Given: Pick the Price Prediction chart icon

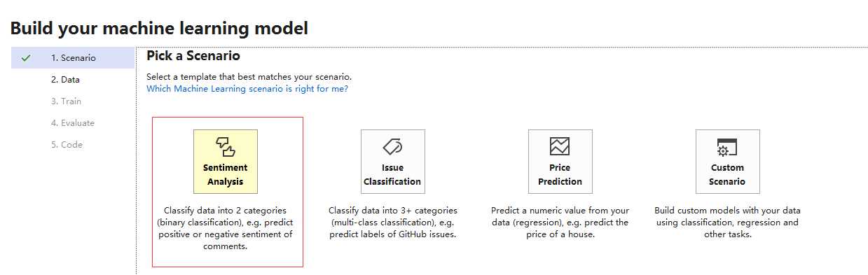Looking at the screenshot, I should coord(560,146).
